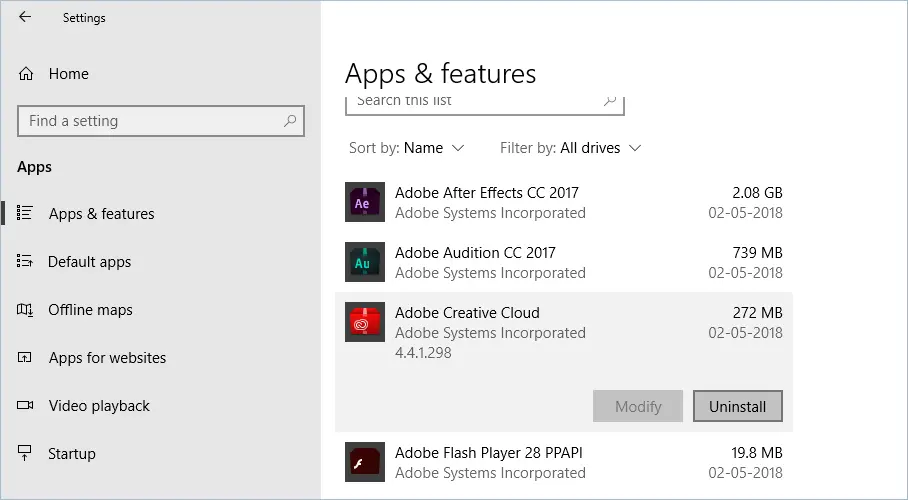This screenshot has height=500, width=908.
Task: Click the Home icon in sidebar
Action: click(26, 73)
